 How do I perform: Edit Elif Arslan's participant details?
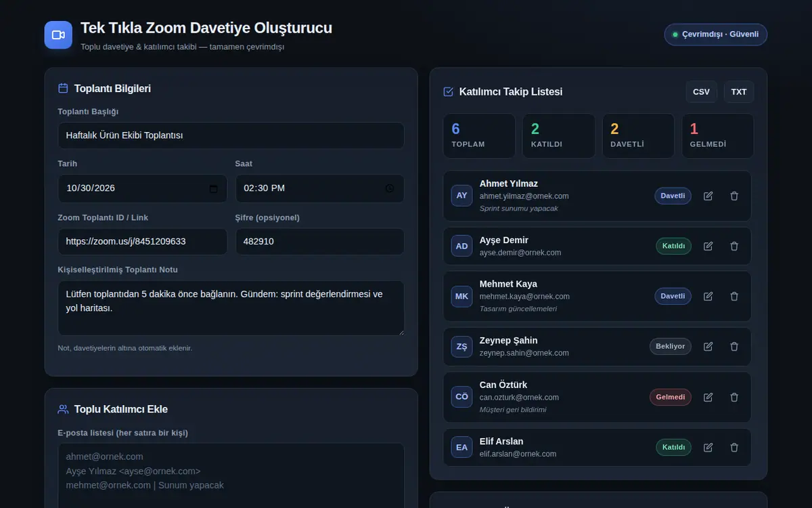[x=708, y=447]
